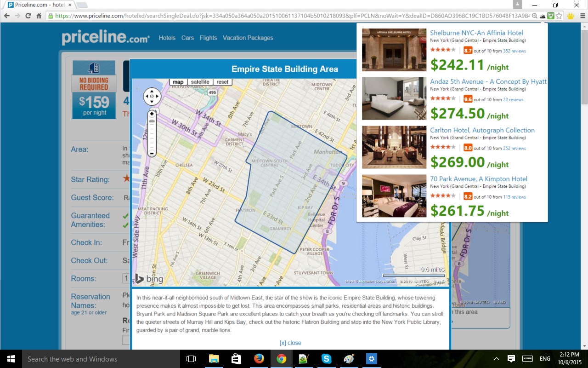The image size is (588, 368).
Task: Open the touch keyboard tray icon
Action: (527, 359)
